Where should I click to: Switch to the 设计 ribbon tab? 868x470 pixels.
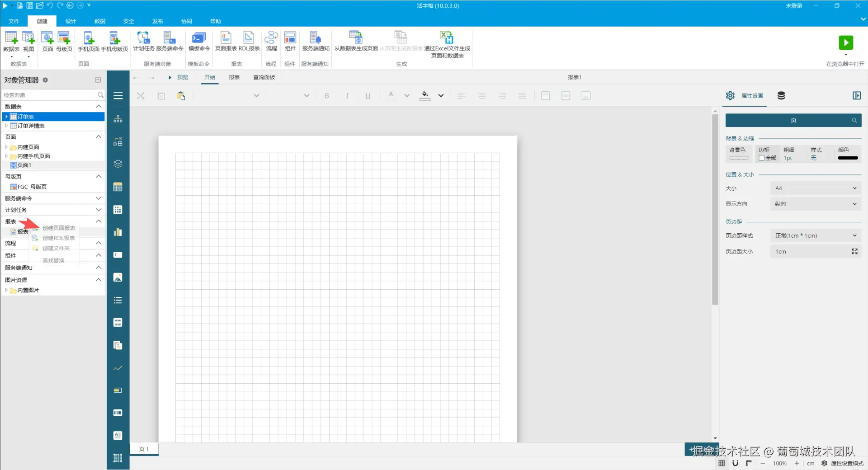71,21
